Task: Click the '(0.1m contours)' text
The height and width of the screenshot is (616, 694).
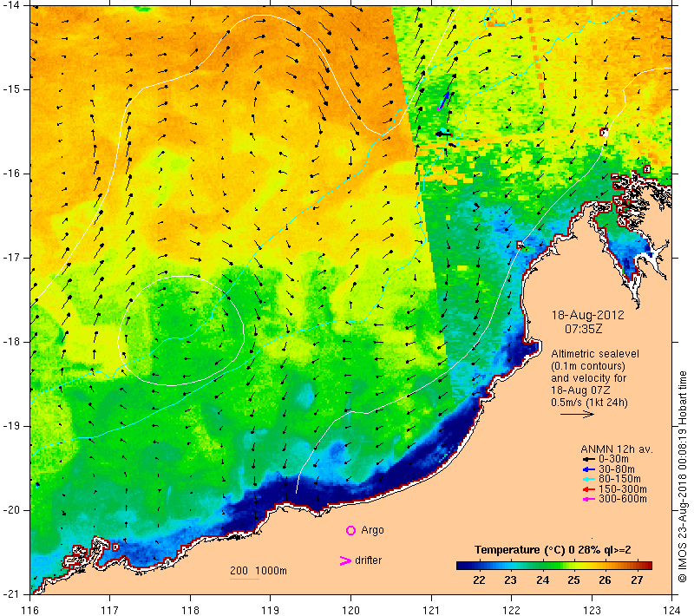Action: click(x=588, y=366)
